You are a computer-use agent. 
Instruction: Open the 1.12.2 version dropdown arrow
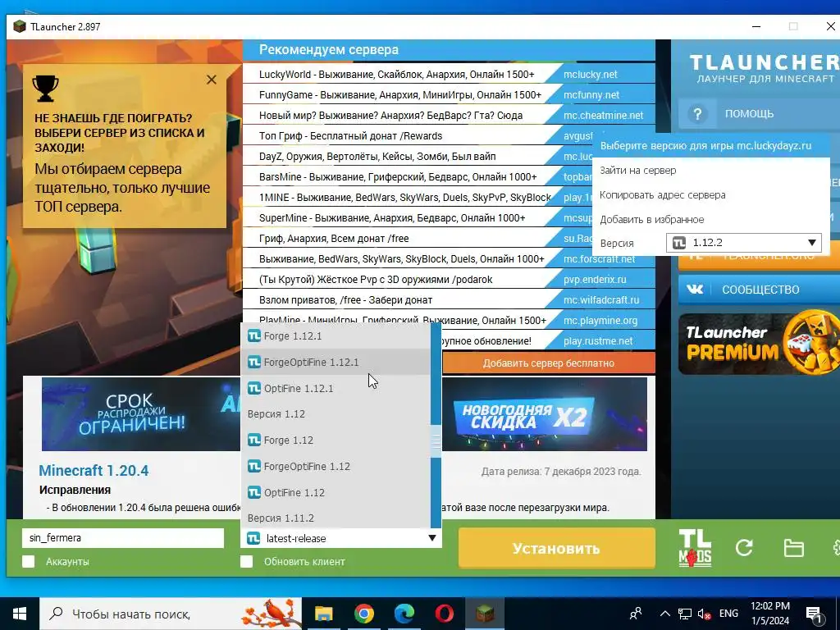coord(811,243)
